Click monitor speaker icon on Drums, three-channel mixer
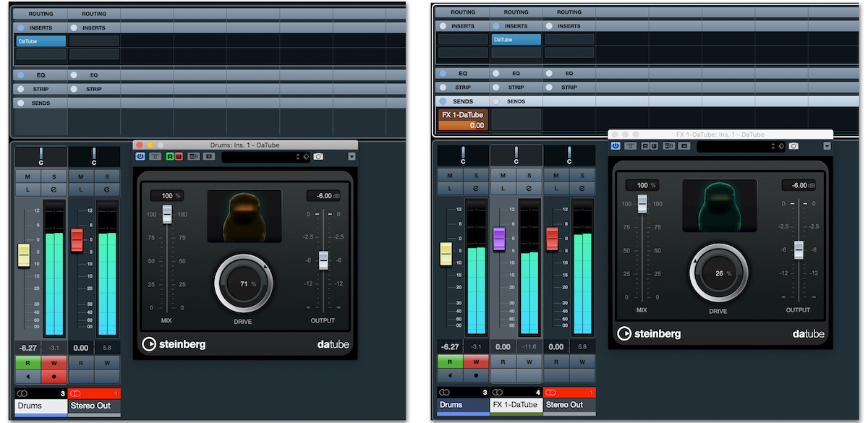The image size is (868, 423). click(450, 375)
